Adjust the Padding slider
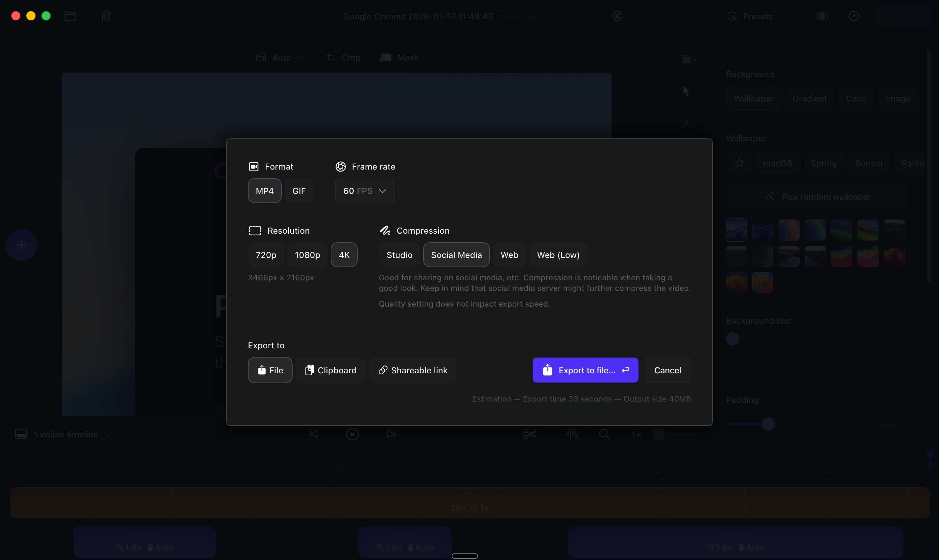 tap(768, 424)
